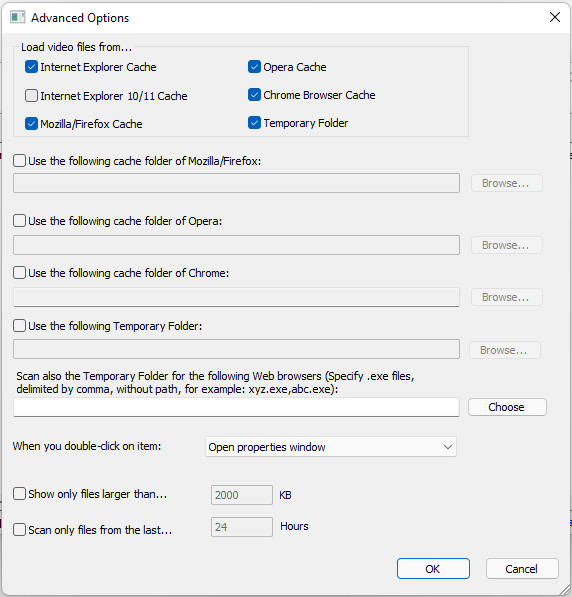
Task: Enable Show only files larger than
Action: (x=19, y=494)
